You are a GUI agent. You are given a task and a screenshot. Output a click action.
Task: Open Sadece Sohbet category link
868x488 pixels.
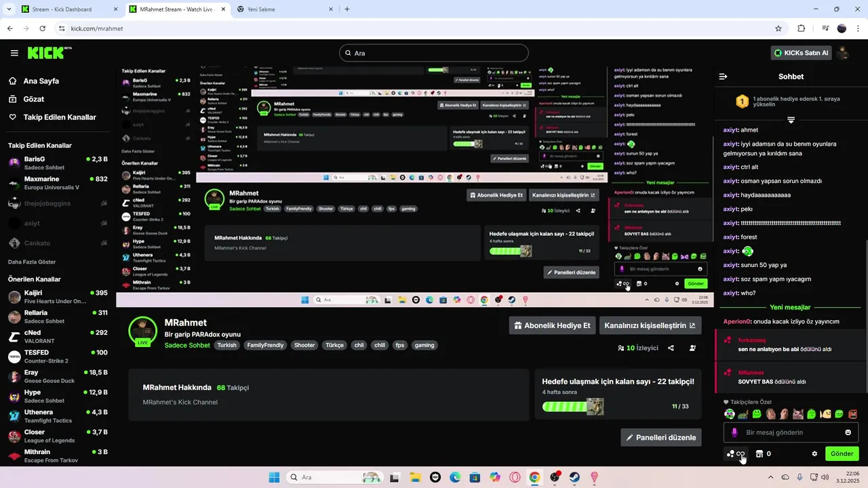pyautogui.click(x=187, y=345)
